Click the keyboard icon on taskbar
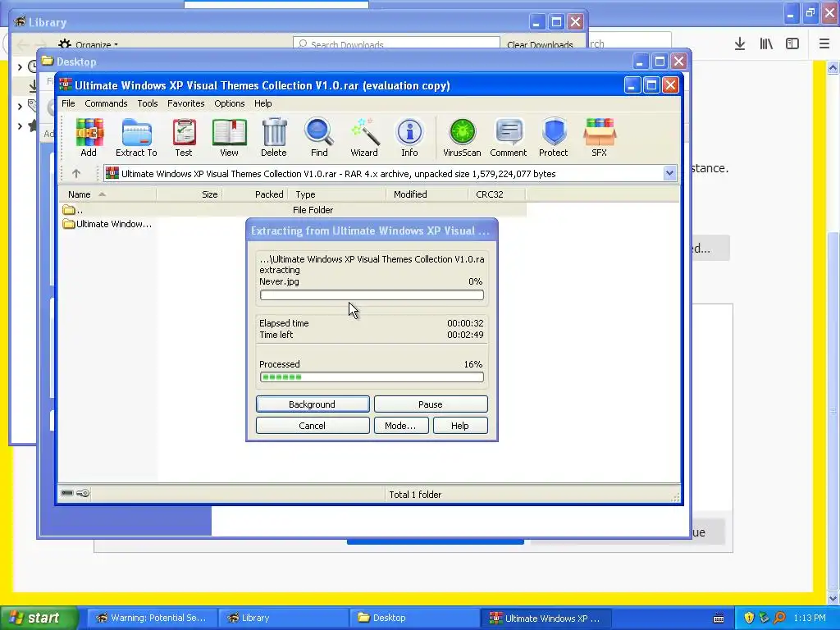 tap(719, 619)
